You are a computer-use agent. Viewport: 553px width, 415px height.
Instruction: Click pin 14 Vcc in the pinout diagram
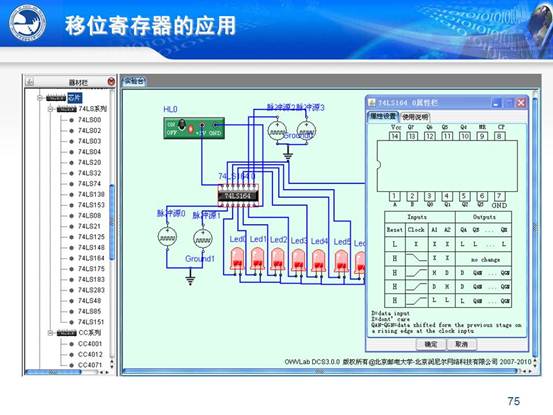pyautogui.click(x=395, y=136)
